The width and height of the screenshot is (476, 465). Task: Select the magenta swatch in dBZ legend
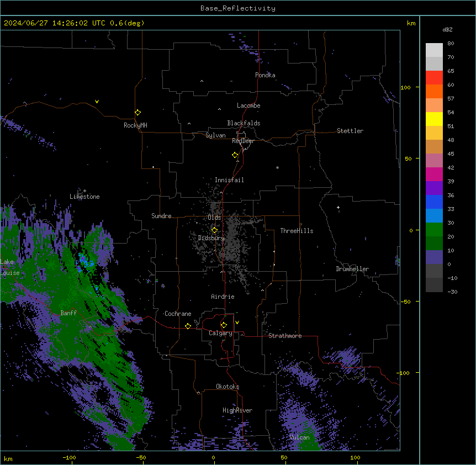(x=434, y=174)
